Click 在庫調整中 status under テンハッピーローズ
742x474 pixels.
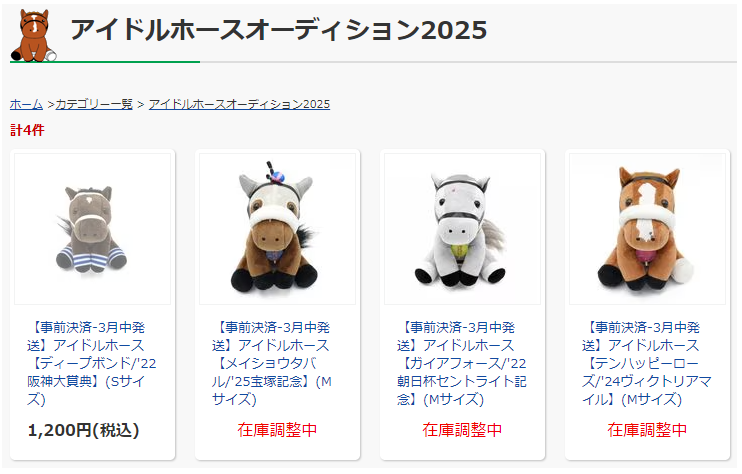[647, 430]
